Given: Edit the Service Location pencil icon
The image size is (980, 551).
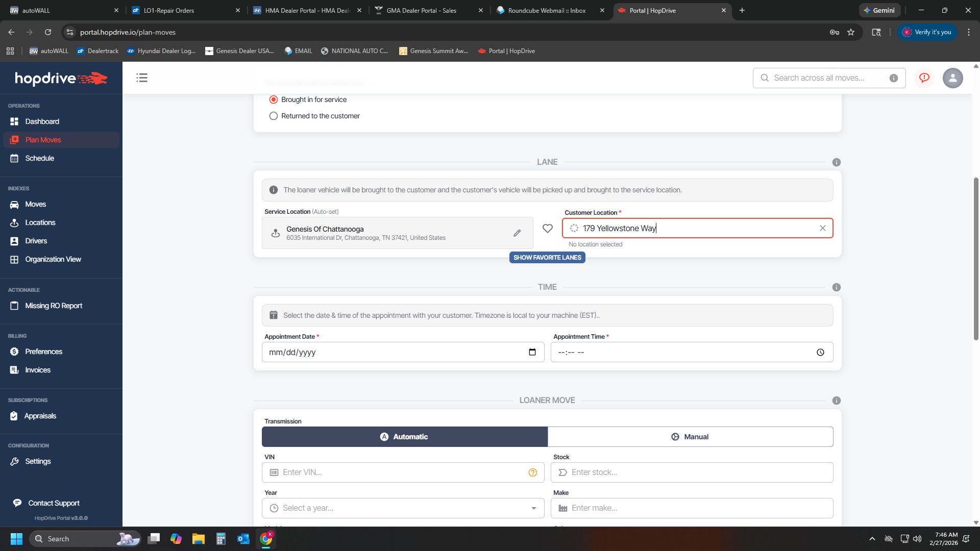Looking at the screenshot, I should pos(517,233).
